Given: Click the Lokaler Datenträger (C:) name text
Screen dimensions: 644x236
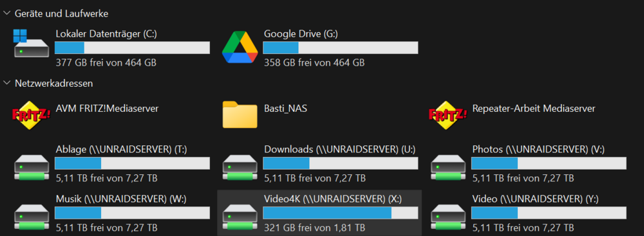Looking at the screenshot, I should pos(106,34).
